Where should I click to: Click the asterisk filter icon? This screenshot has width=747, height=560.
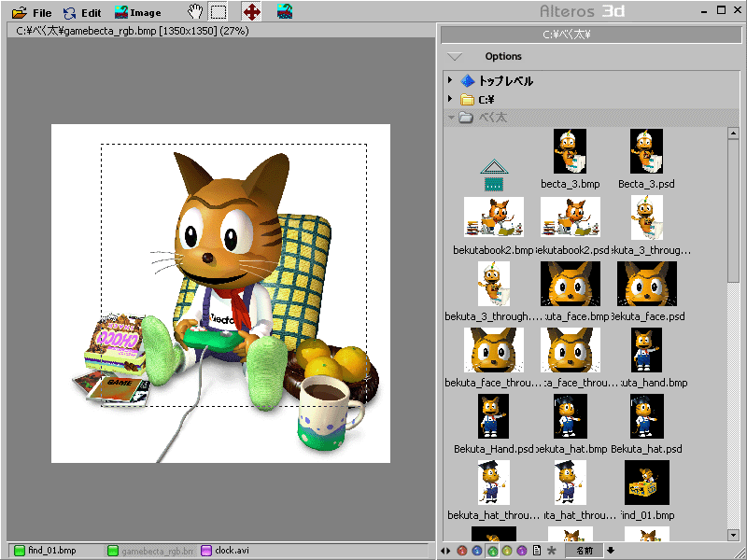coord(552,551)
